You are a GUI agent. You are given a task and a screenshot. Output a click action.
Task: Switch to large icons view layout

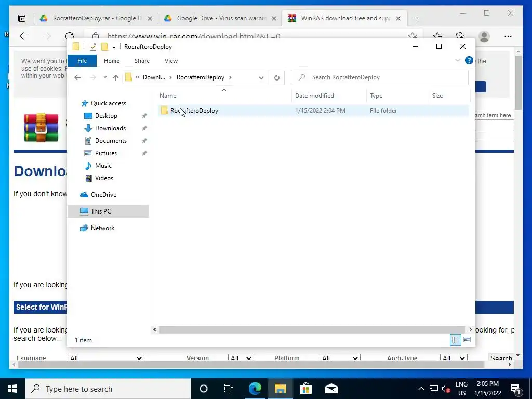467,340
